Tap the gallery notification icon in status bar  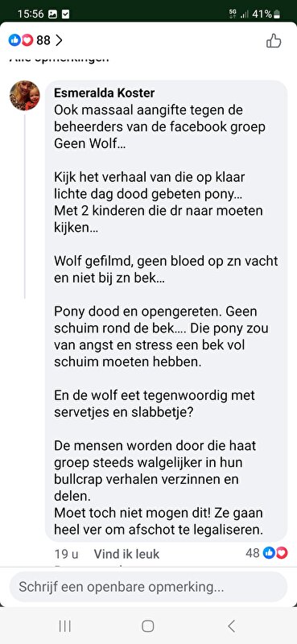(52, 14)
